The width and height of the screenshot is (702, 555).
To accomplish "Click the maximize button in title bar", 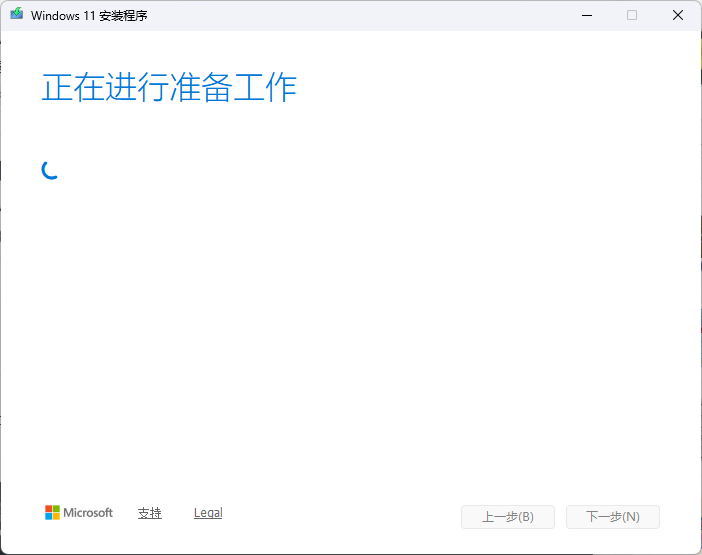I will coord(632,15).
